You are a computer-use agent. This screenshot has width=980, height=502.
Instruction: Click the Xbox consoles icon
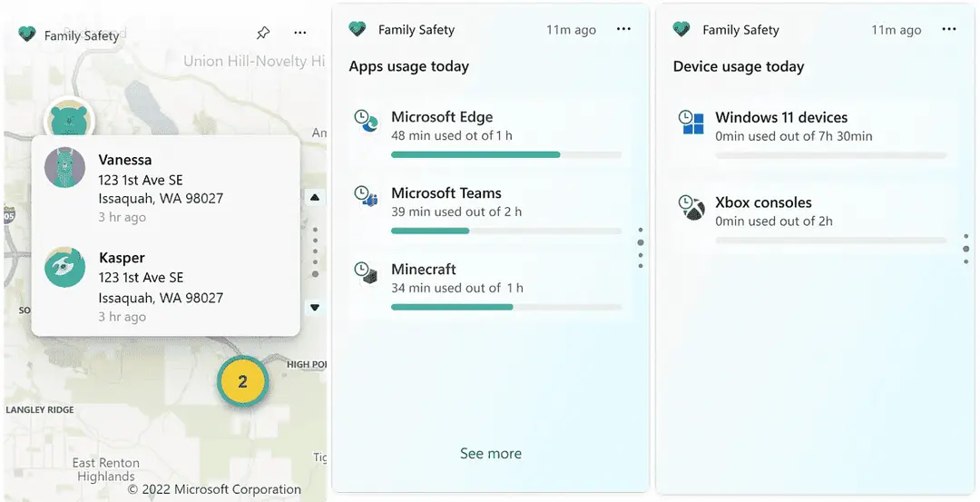[691, 207]
